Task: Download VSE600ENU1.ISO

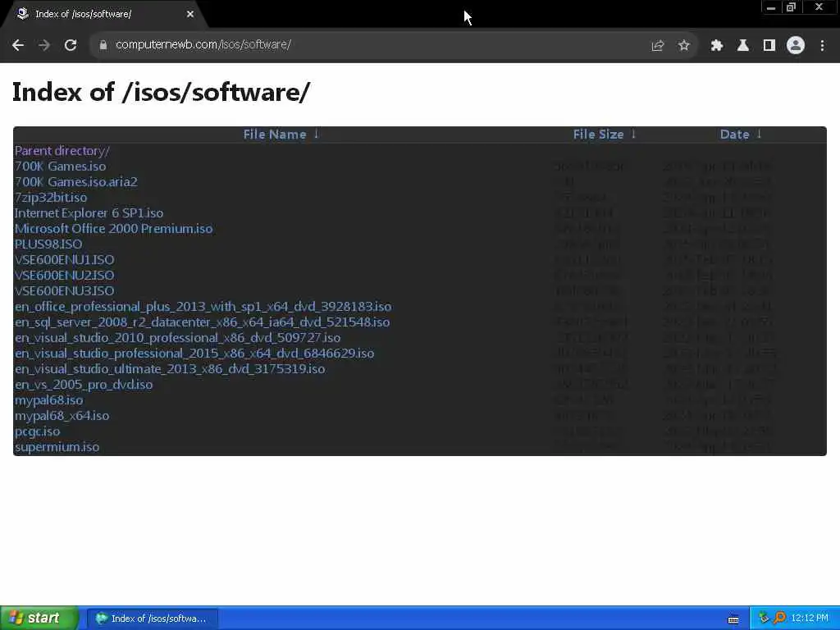Action: point(64,260)
